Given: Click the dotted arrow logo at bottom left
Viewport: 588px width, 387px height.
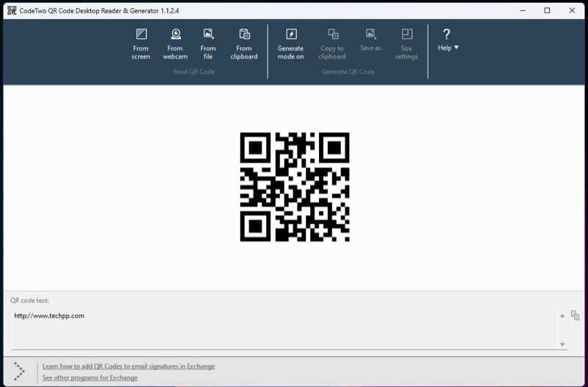Looking at the screenshot, I should tap(19, 372).
